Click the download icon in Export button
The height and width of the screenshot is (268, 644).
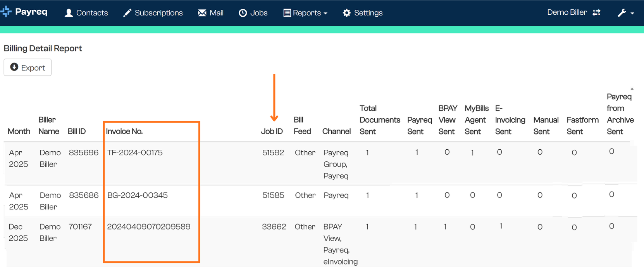tap(14, 67)
